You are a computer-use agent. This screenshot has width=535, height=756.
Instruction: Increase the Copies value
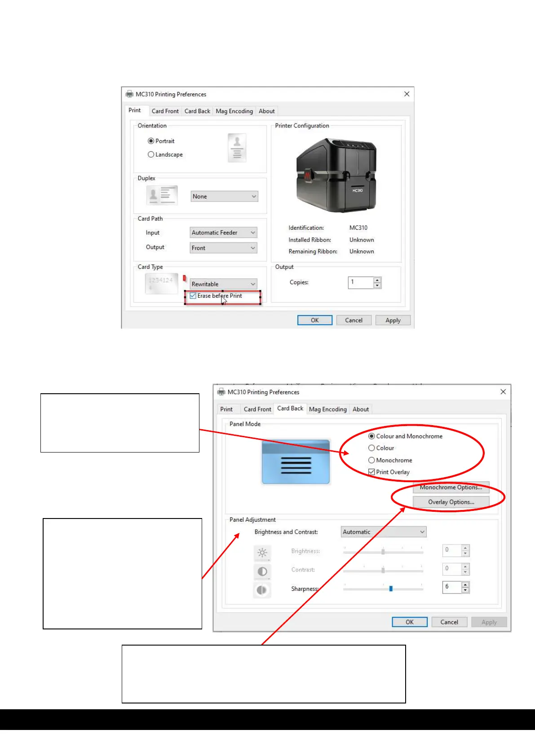coord(377,280)
